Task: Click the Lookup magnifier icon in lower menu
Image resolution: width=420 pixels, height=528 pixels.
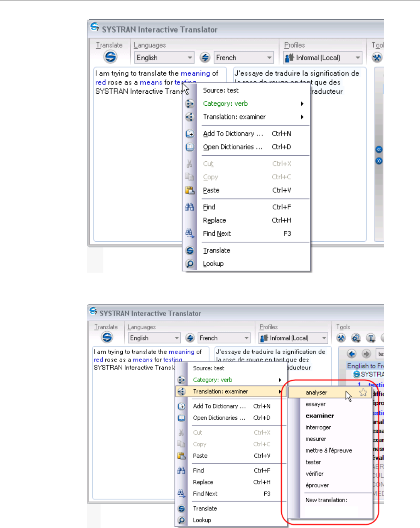Action: 181,520
